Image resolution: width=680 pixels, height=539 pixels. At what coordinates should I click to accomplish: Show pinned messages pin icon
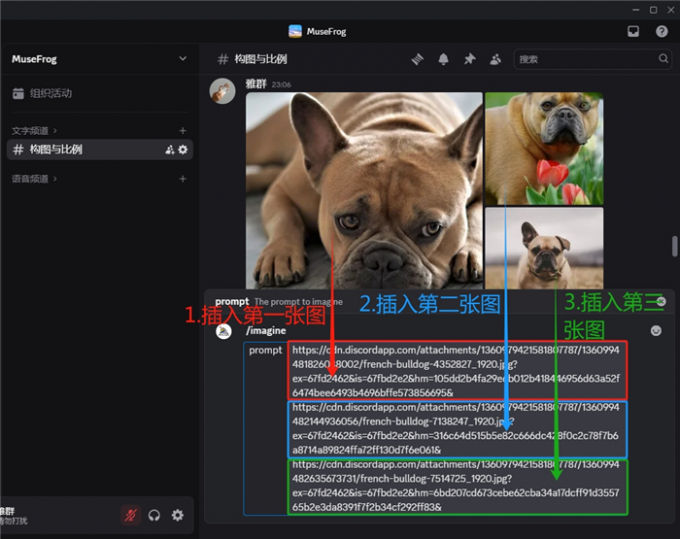click(469, 59)
